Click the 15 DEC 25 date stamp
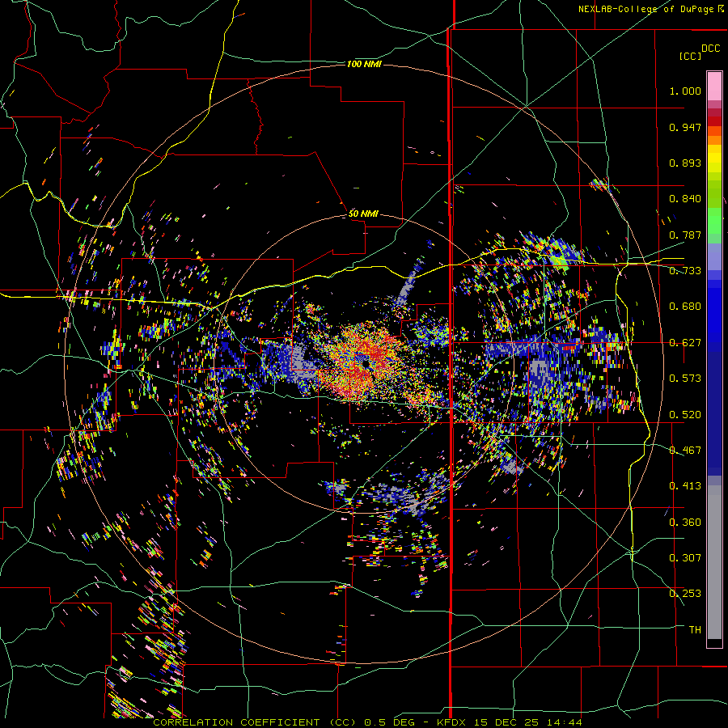 point(506,722)
